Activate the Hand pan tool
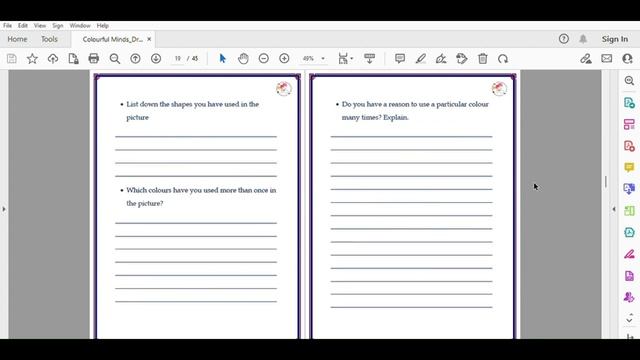Screen dimensions: 640x360 coord(243,59)
